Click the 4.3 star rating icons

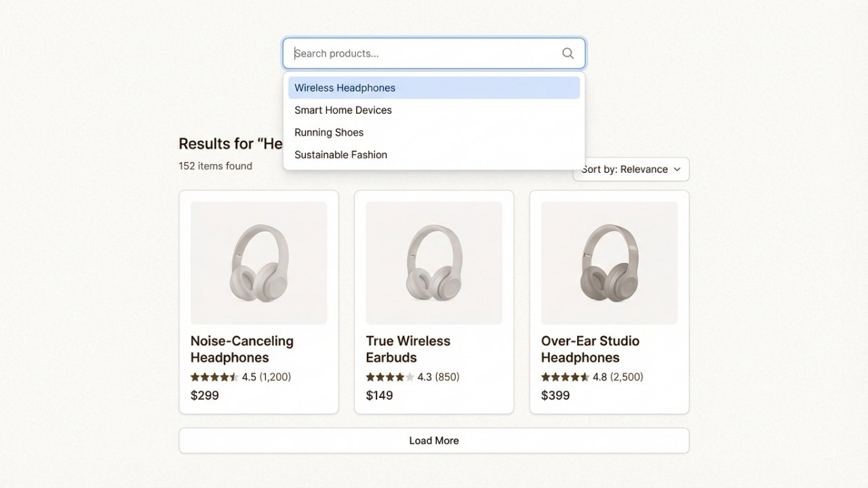point(390,377)
